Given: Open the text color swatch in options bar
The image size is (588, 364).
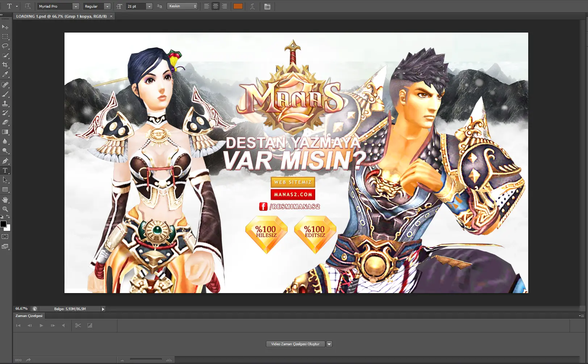Looking at the screenshot, I should 238,6.
